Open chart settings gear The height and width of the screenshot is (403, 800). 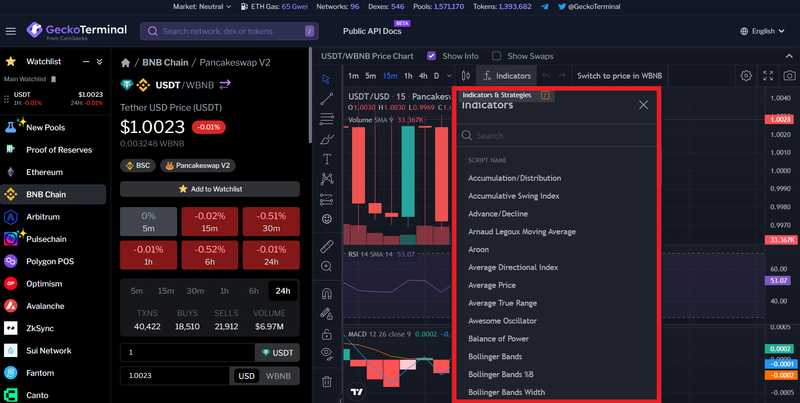(x=746, y=76)
